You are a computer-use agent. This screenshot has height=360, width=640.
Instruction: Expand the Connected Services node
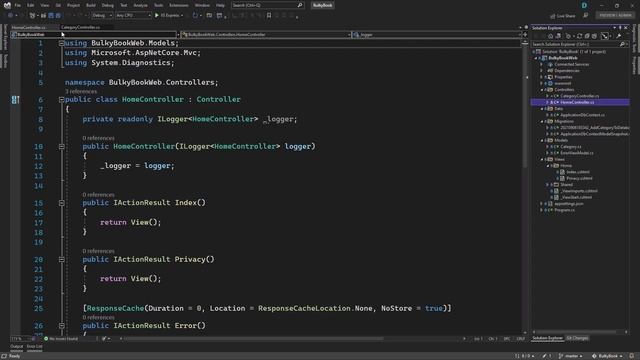pos(542,64)
